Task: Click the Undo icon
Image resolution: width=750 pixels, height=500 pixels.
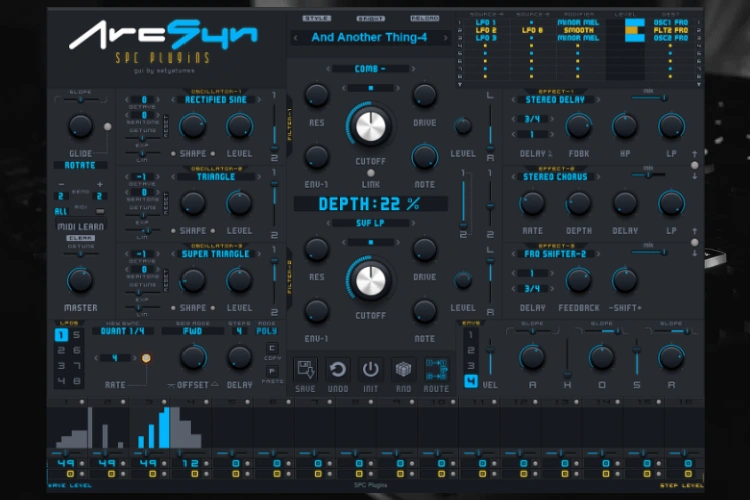Action: coord(338,369)
